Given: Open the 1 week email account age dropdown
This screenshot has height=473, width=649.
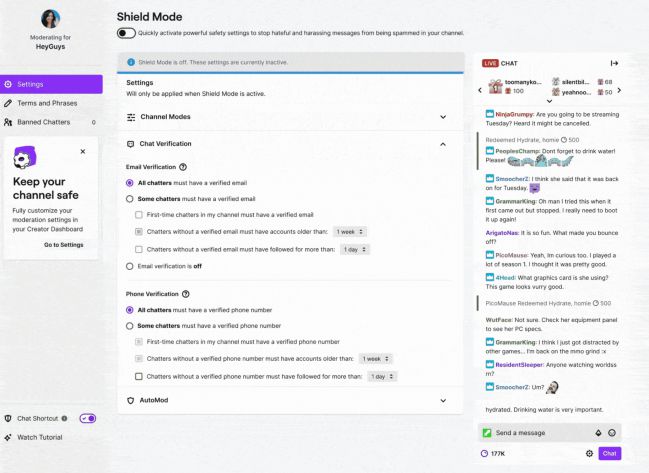Looking at the screenshot, I should pos(350,232).
